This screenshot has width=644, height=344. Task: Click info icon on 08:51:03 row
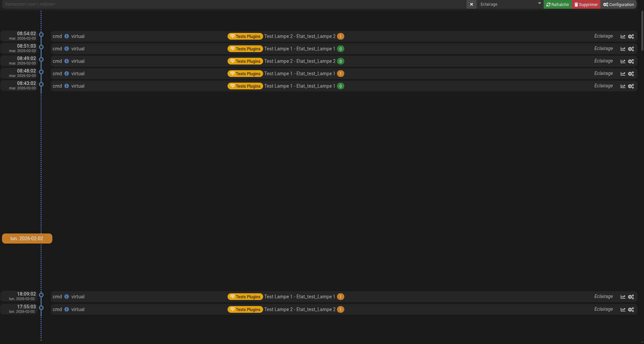(66, 49)
